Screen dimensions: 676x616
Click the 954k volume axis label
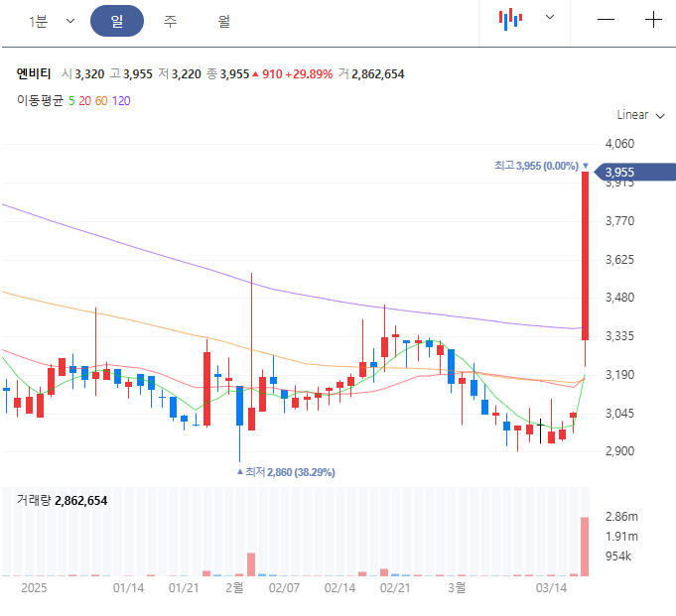click(617, 556)
